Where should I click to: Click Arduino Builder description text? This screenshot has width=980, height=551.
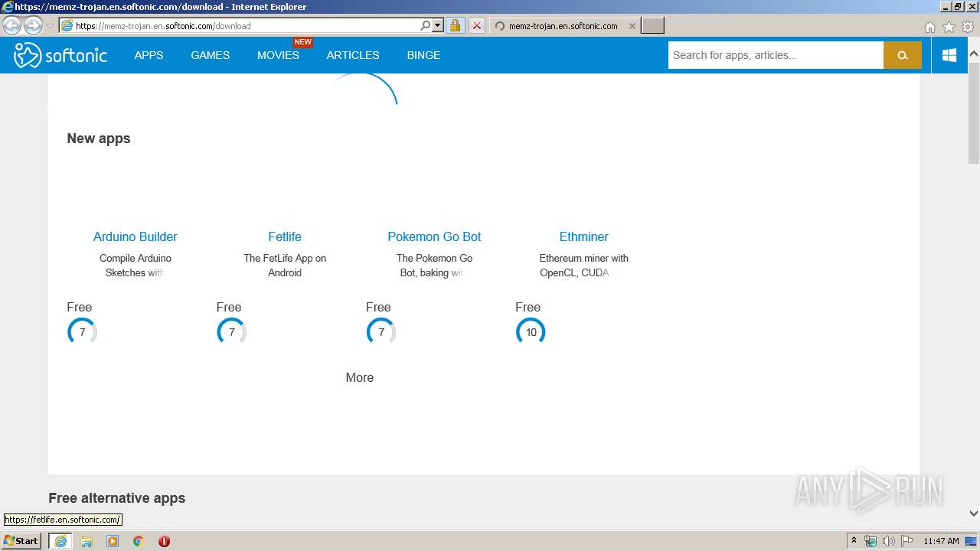coord(135,266)
